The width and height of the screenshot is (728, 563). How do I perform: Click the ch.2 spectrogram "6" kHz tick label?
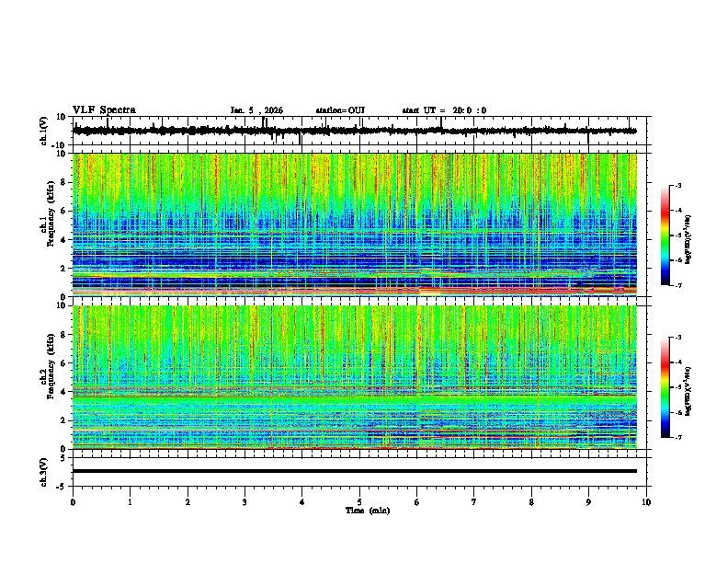pyautogui.click(x=63, y=363)
